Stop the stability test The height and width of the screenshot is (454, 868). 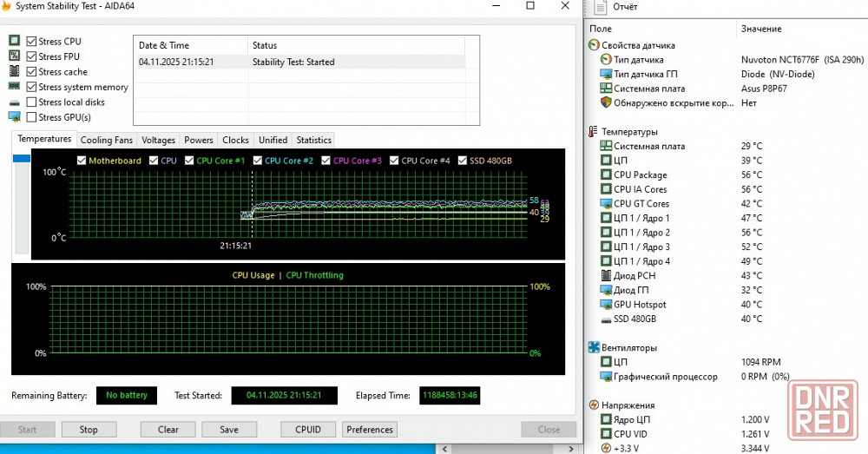(89, 430)
